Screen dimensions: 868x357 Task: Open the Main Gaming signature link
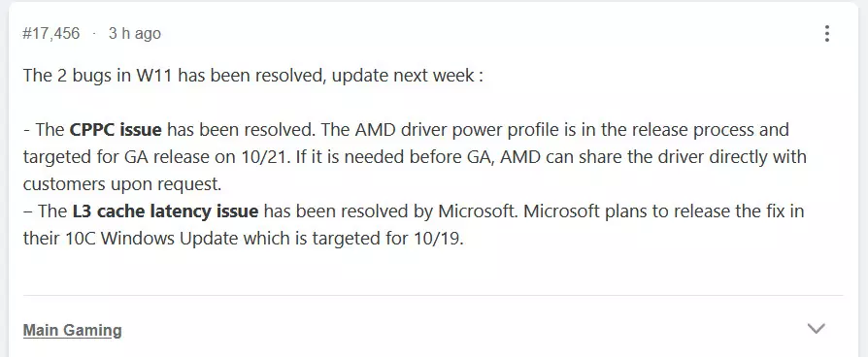(x=73, y=331)
